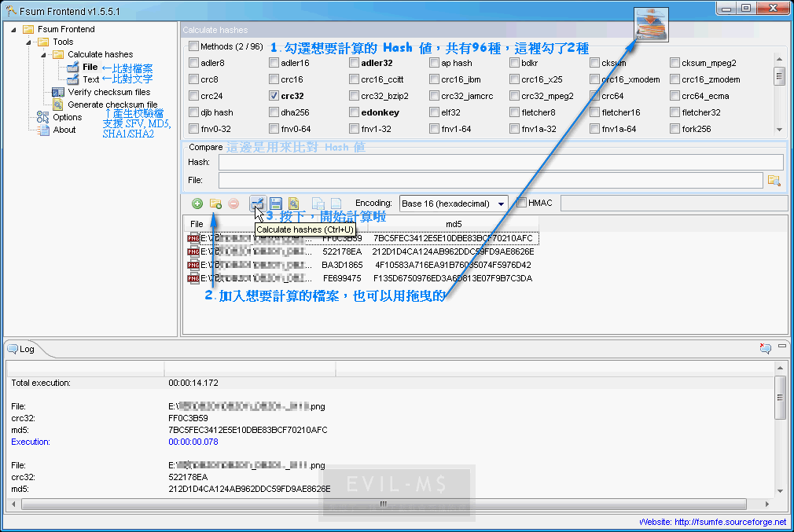
Task: Click the PNG icon of row FE699475
Action: [193, 278]
